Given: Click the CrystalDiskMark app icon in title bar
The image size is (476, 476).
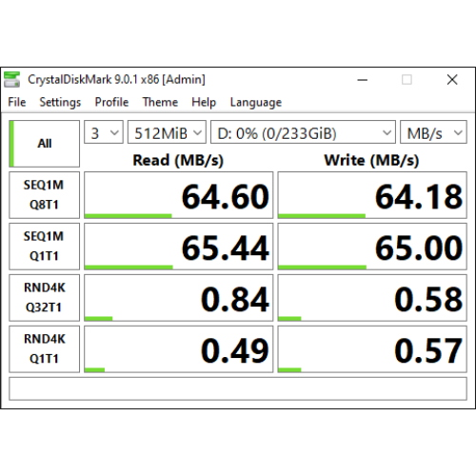Looking at the screenshot, I should (11, 79).
